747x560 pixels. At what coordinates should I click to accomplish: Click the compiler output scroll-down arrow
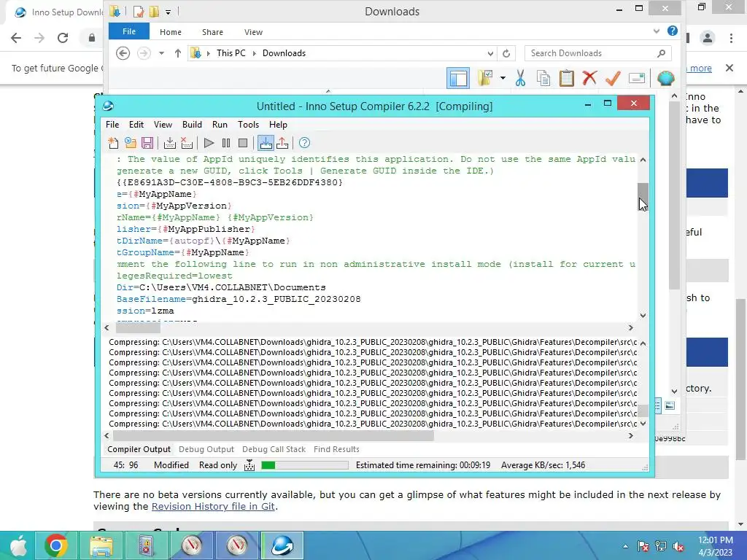pos(643,424)
